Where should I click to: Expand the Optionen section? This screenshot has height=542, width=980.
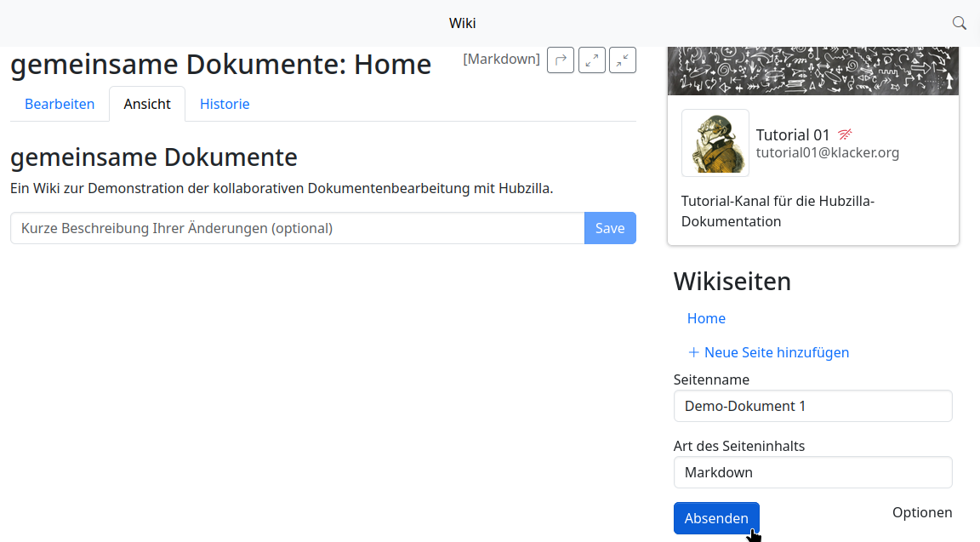coord(922,512)
